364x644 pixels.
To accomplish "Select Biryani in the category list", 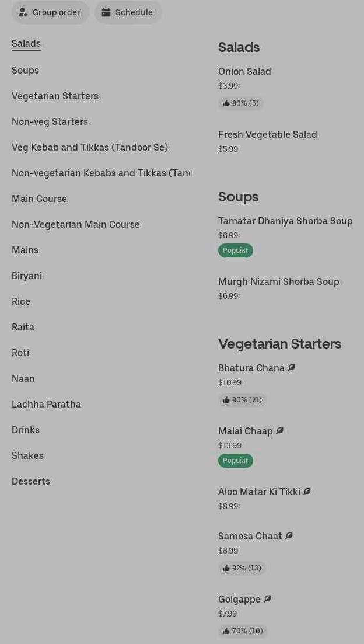I will click(x=27, y=276).
